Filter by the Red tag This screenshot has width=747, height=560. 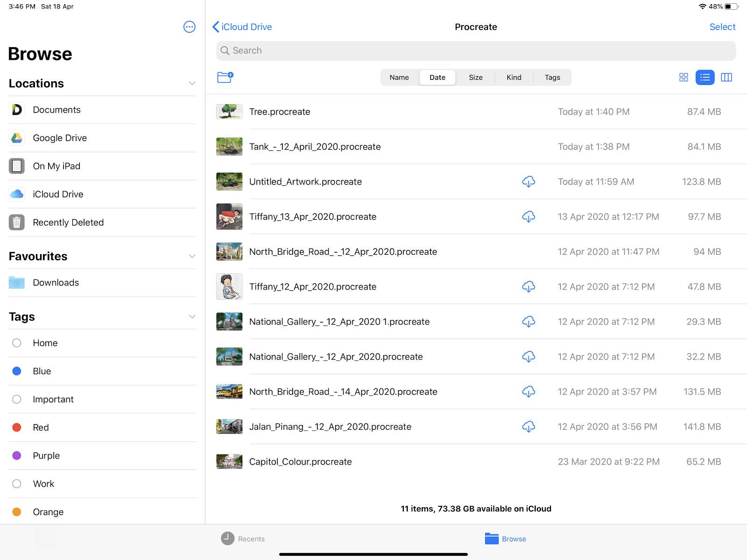click(102, 427)
